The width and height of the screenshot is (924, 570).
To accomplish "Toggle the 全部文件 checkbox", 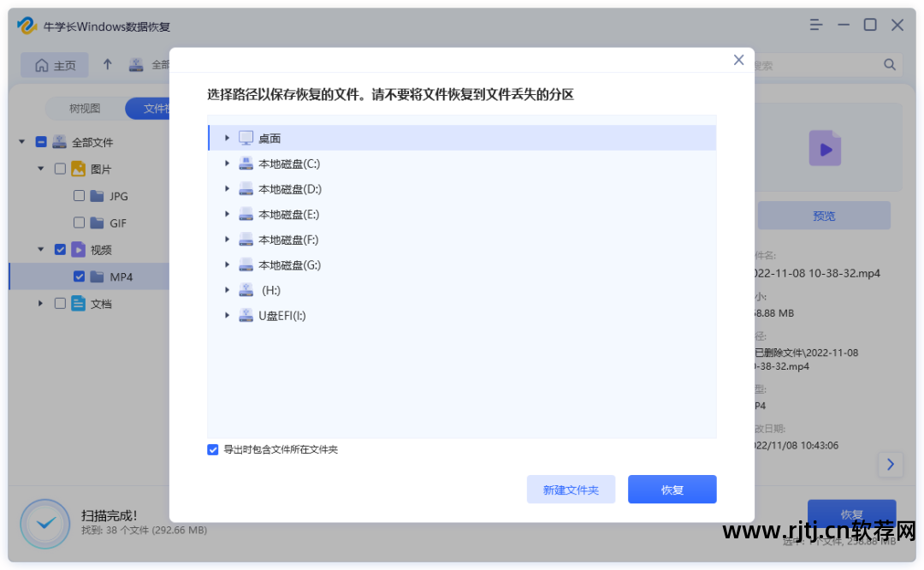I will pos(41,142).
